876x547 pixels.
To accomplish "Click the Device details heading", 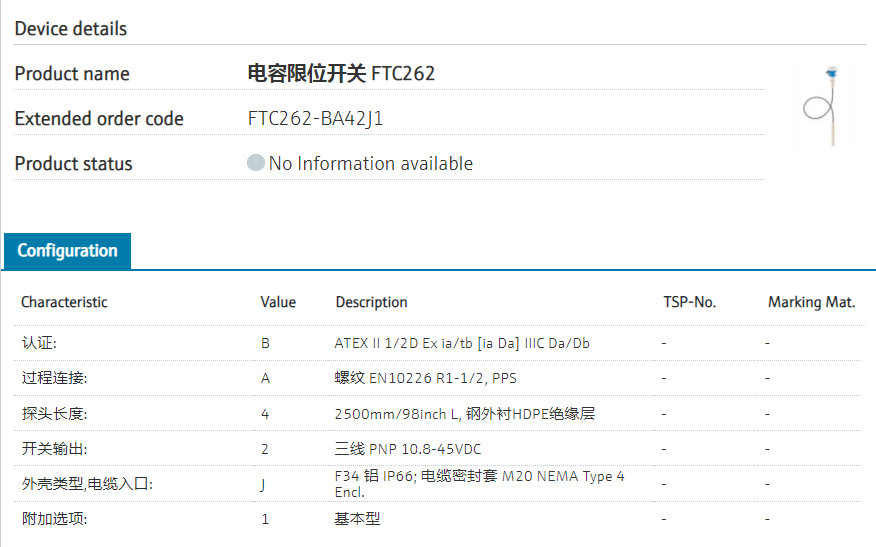I will tap(71, 29).
